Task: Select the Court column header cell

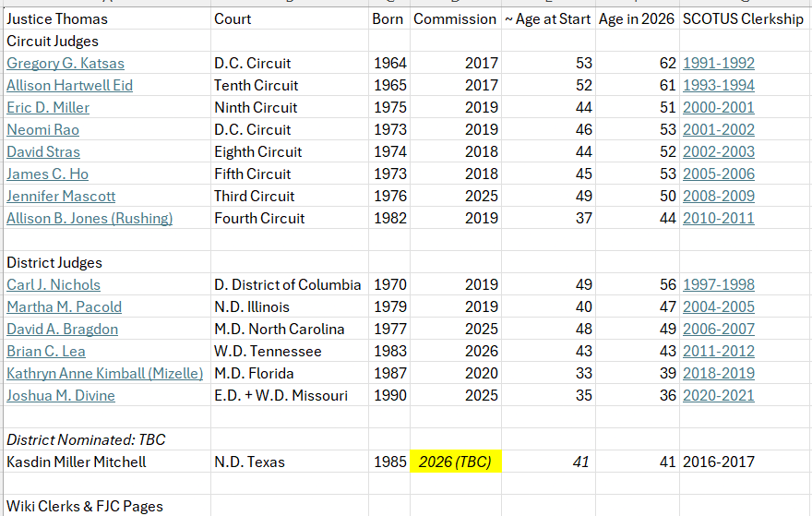Action: tap(290, 18)
